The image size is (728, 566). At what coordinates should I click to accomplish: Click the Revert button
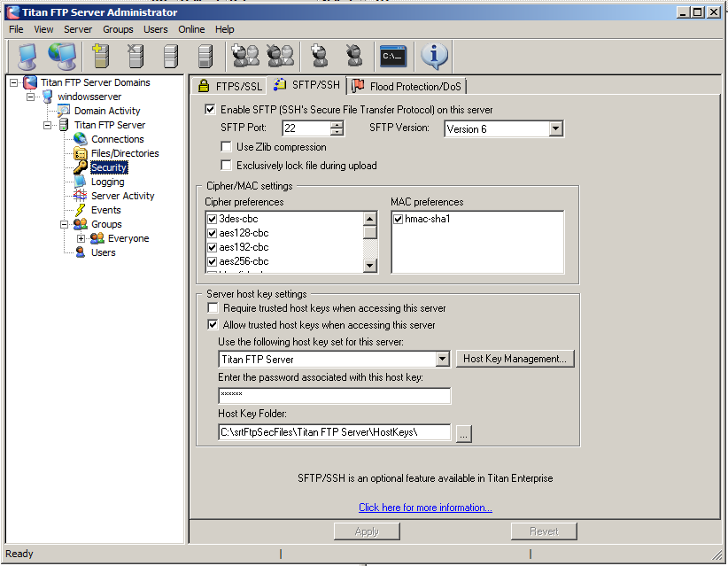(x=544, y=531)
